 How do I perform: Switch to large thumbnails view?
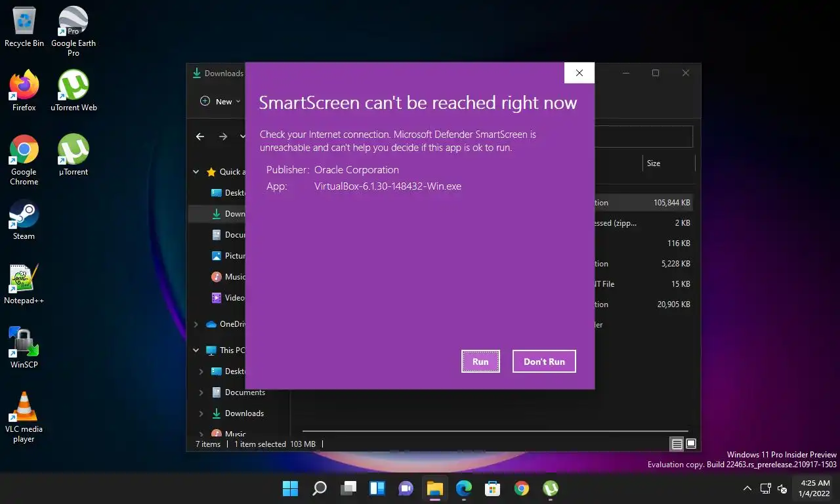[691, 444]
